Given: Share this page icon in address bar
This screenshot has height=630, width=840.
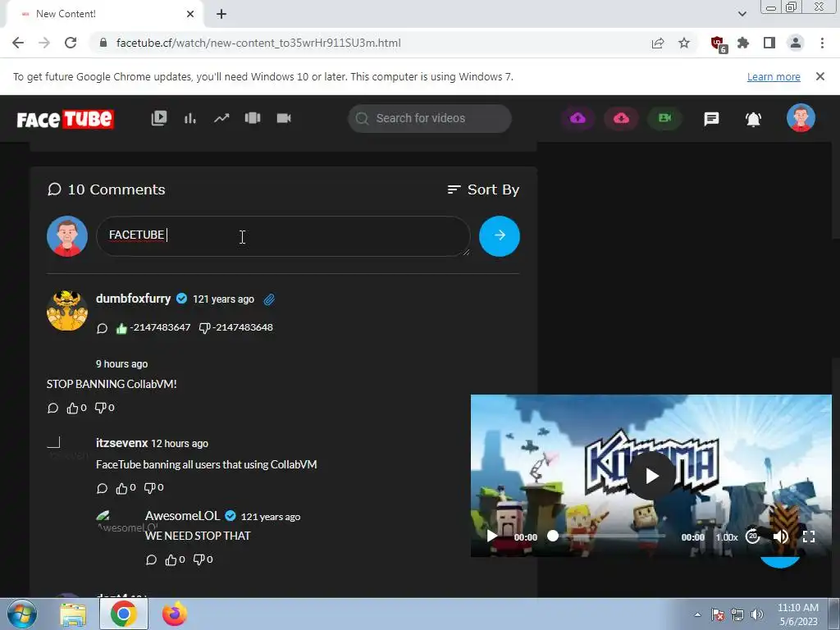Looking at the screenshot, I should (658, 43).
